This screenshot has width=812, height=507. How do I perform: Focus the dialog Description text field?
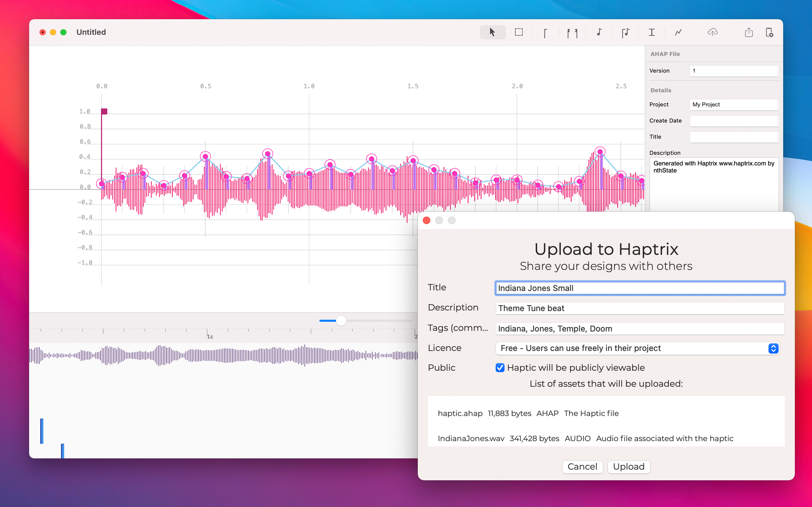tap(639, 308)
